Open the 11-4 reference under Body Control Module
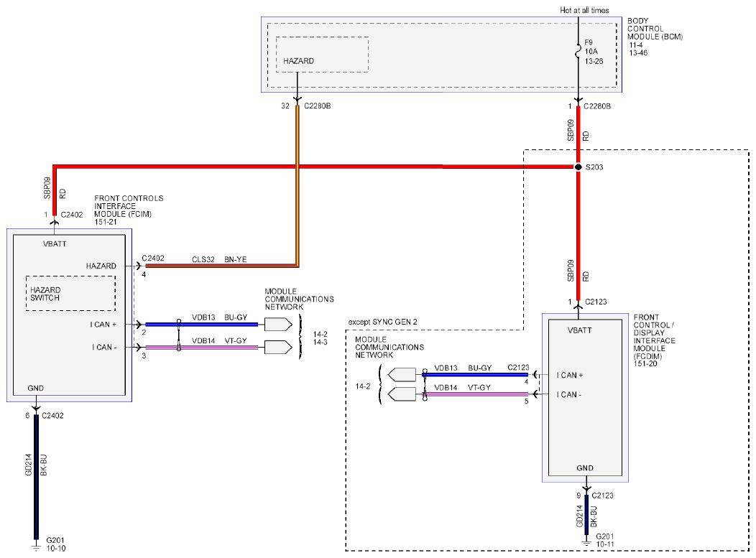Viewport: 756px width, 558px height. [x=637, y=45]
